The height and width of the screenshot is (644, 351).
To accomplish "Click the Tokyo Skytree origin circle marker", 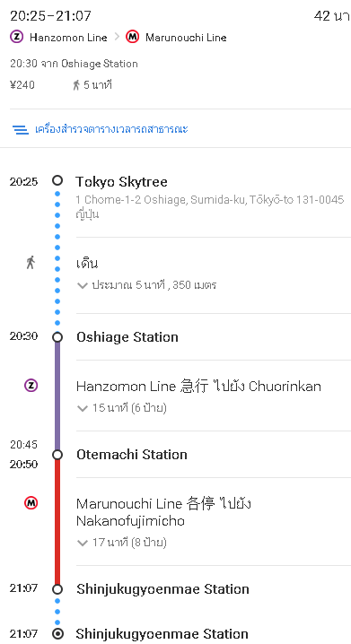I will (57, 180).
